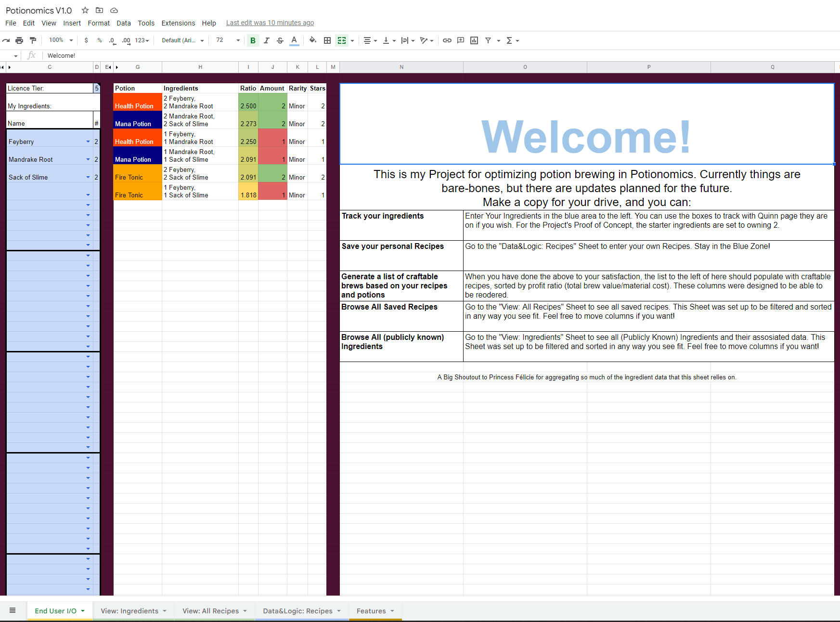Viewport: 840px width, 622px height.
Task: Toggle bold formatting
Action: (253, 40)
